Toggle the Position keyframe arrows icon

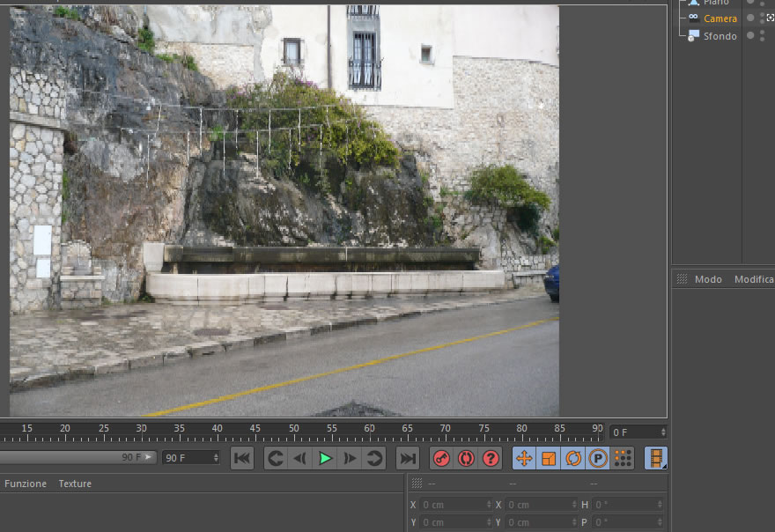(x=524, y=458)
